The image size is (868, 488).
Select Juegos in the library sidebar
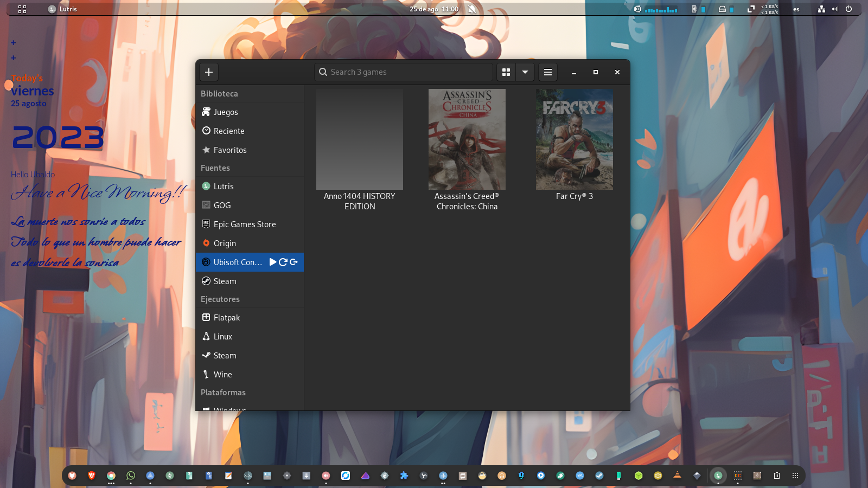click(250, 112)
